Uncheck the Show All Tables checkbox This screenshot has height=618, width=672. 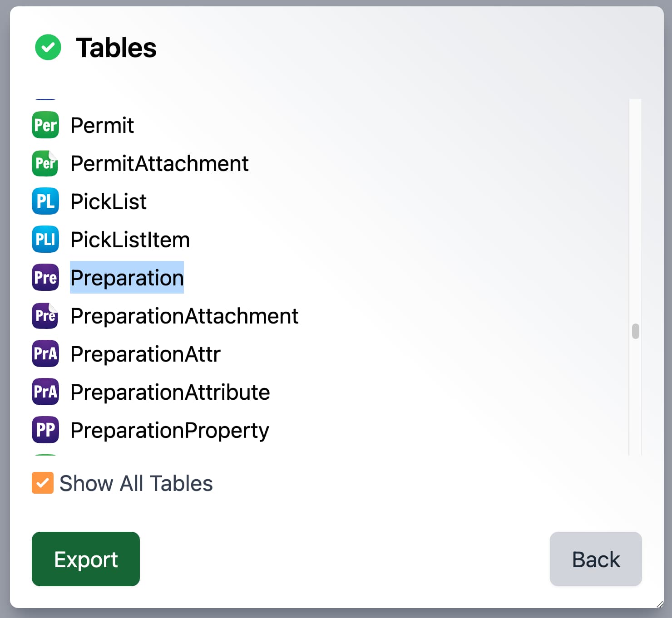[43, 483]
